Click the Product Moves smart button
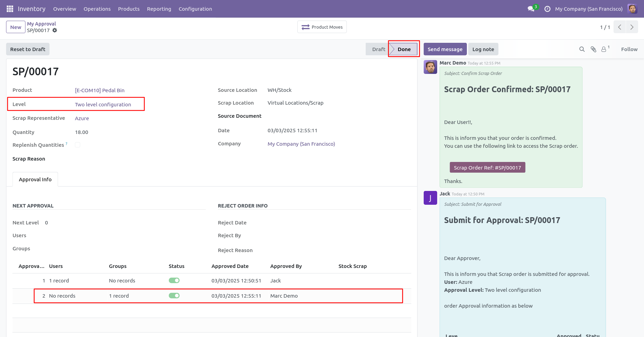The width and height of the screenshot is (644, 337). [322, 27]
